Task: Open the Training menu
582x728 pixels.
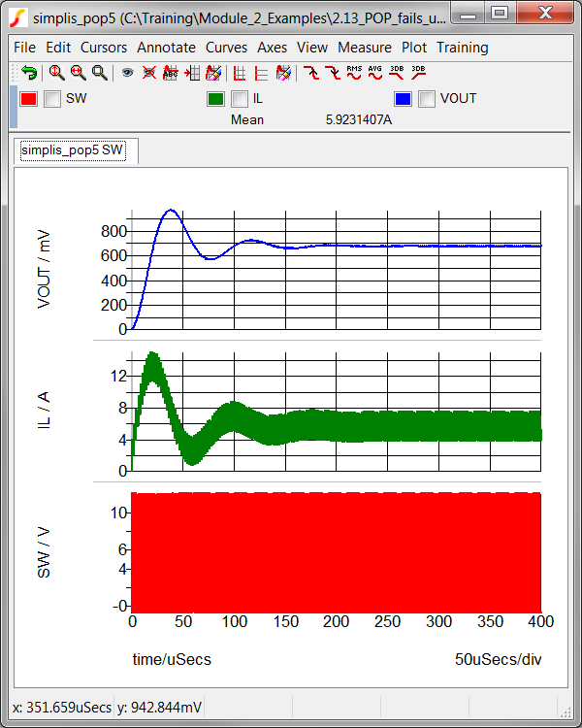Action: 463,48
